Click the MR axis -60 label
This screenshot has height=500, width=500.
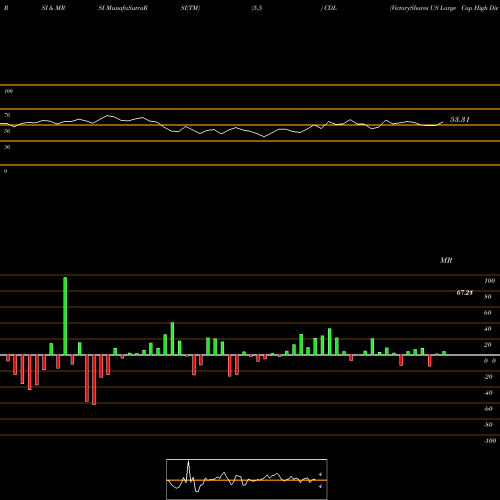click(488, 409)
